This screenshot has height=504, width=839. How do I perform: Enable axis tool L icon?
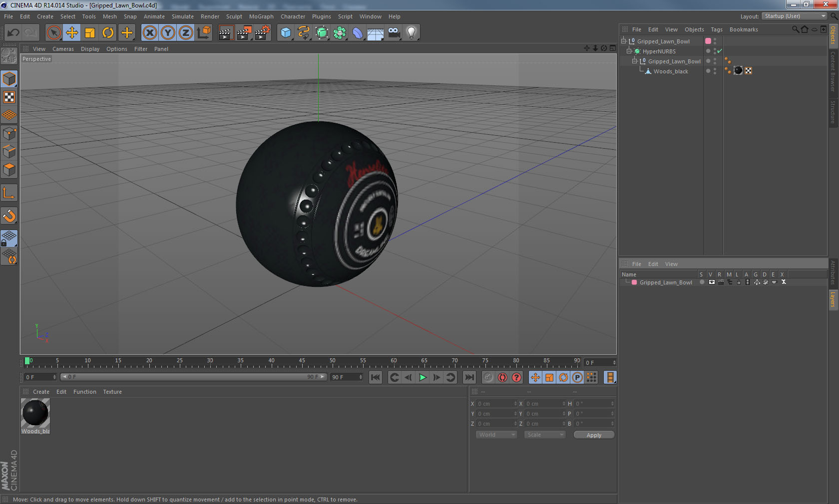(9, 193)
